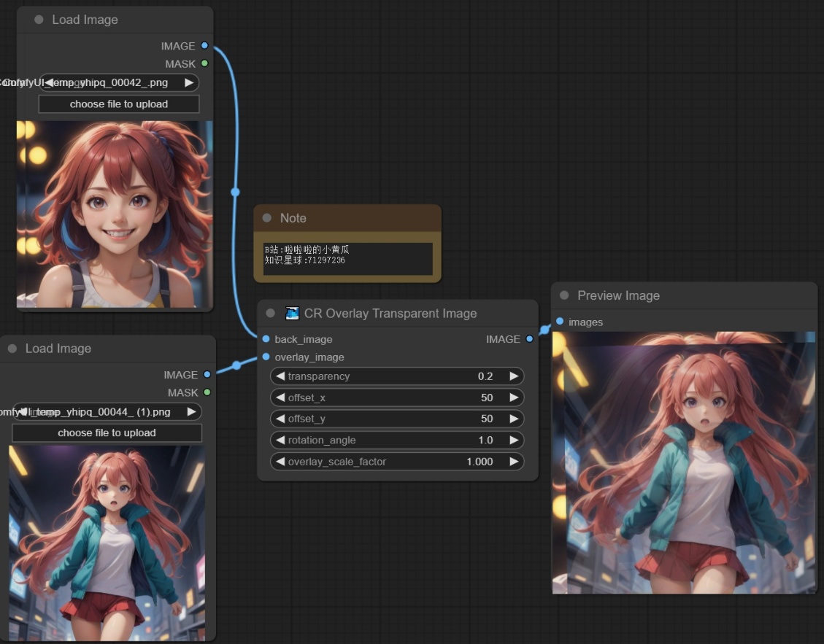Select next image file in top Load Image
The image size is (824, 644).
point(189,82)
